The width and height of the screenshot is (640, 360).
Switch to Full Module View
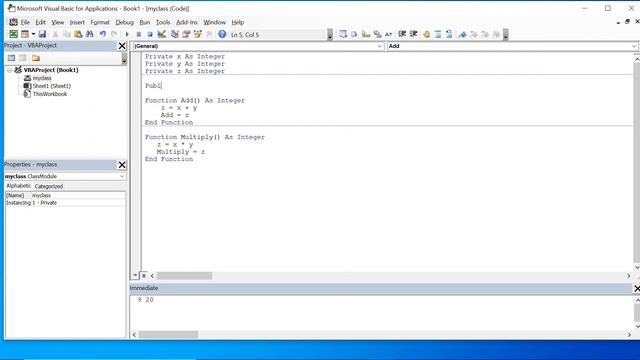point(144,276)
